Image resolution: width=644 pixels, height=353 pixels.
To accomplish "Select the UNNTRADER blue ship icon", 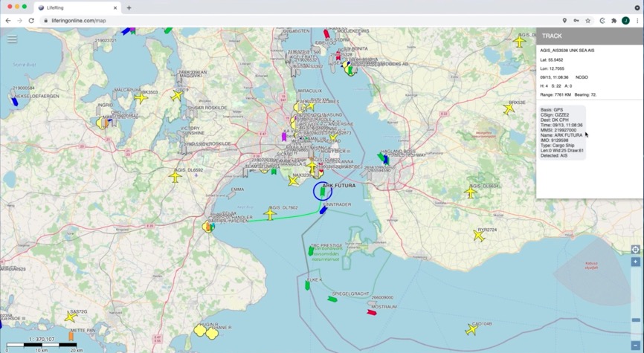I will [x=323, y=210].
